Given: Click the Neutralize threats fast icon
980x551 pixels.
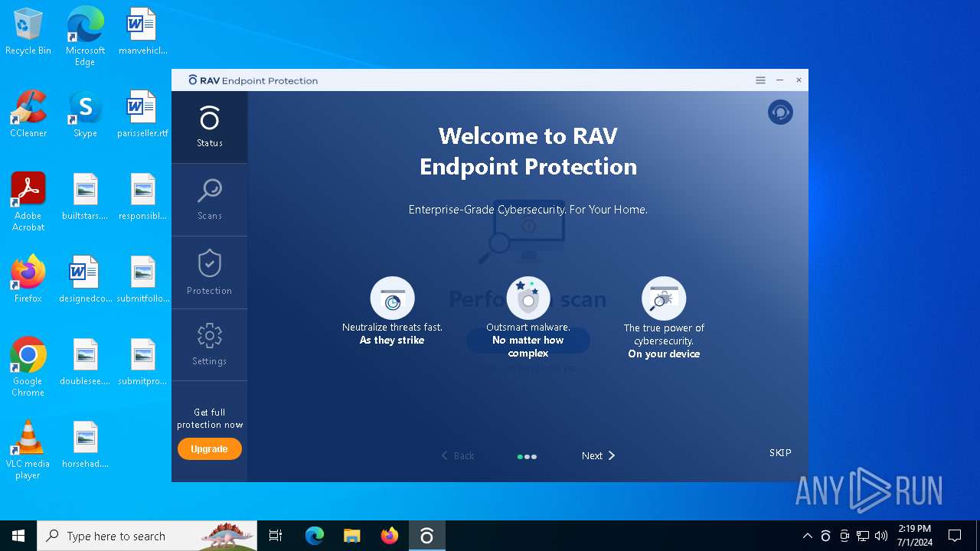Looking at the screenshot, I should click(x=392, y=298).
